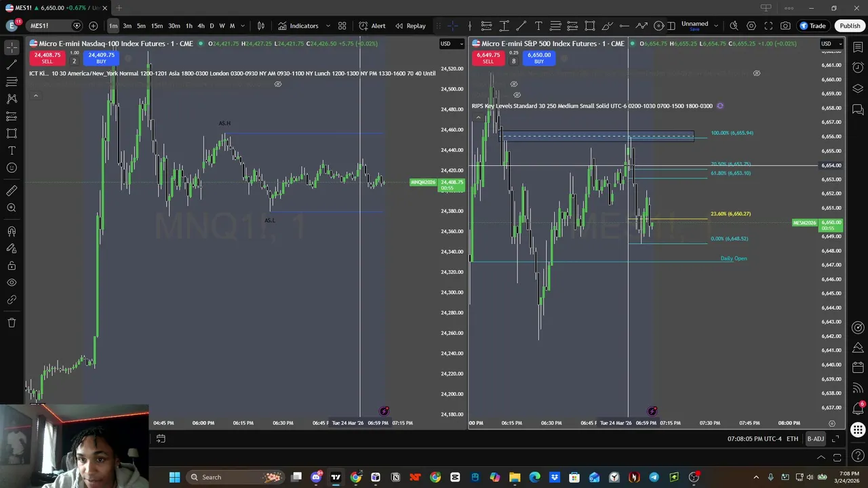The image size is (868, 488).
Task: Open USD currency dropdown on S&P chart
Action: coord(831,43)
